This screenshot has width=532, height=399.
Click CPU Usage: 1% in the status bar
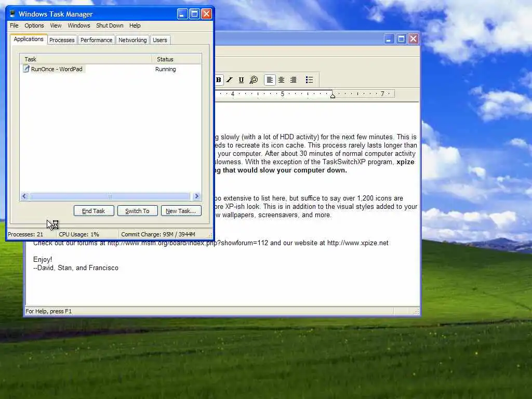click(79, 234)
